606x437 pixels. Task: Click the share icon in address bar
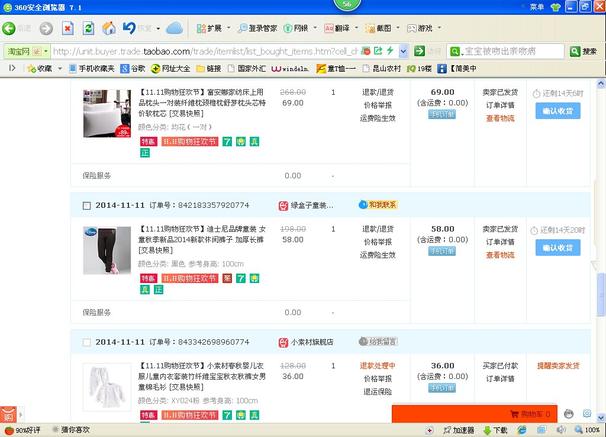pyautogui.click(x=378, y=51)
